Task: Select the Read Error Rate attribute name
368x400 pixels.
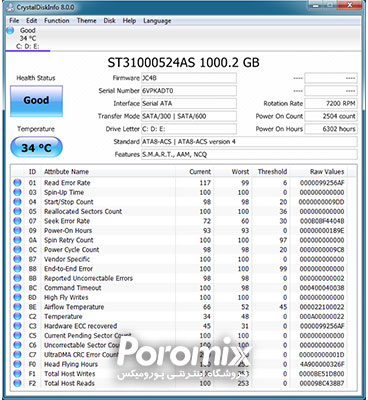Action: pos(67,183)
